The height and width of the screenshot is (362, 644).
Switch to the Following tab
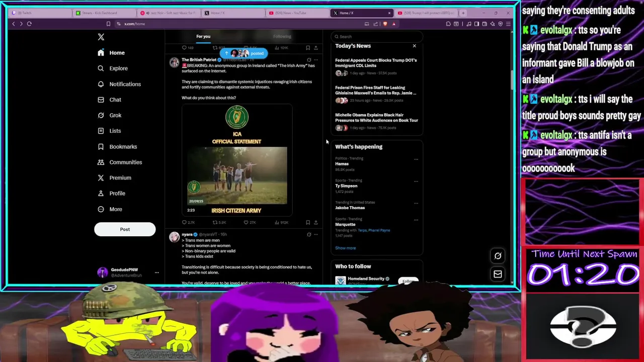click(282, 36)
